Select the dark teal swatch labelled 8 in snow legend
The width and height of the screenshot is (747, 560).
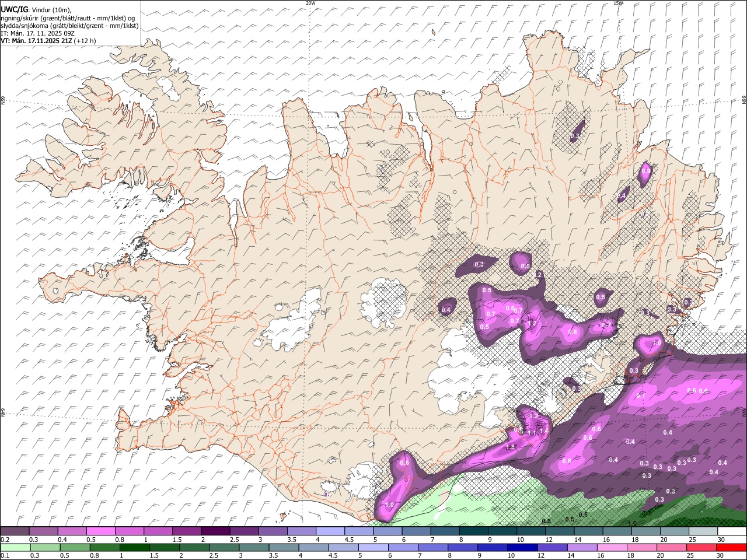click(473, 531)
